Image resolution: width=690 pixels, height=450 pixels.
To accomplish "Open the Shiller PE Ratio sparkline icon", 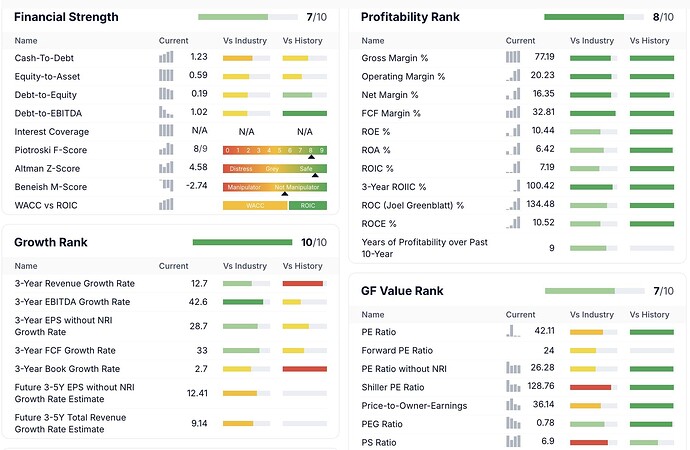I will click(513, 386).
